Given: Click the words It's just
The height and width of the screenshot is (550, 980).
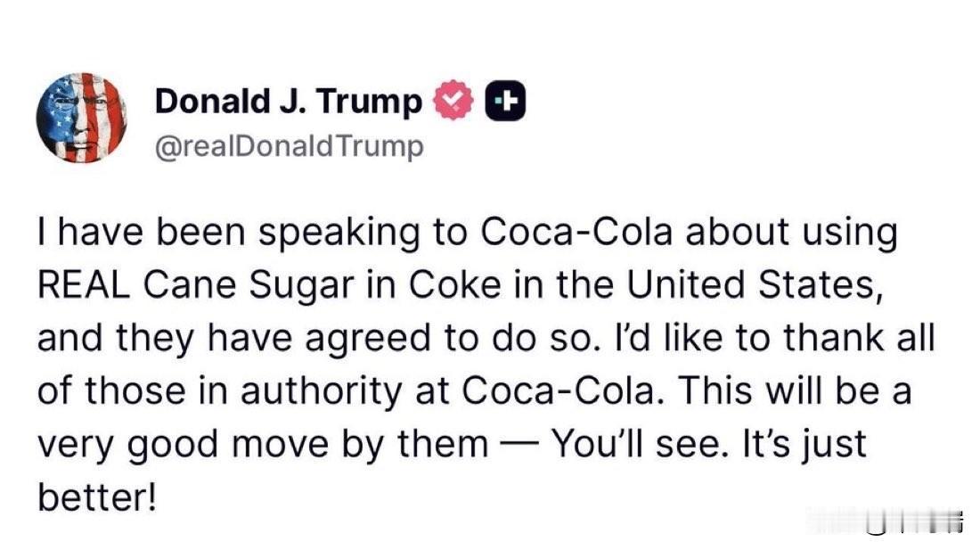Looking at the screenshot, I should pyautogui.click(x=804, y=446).
